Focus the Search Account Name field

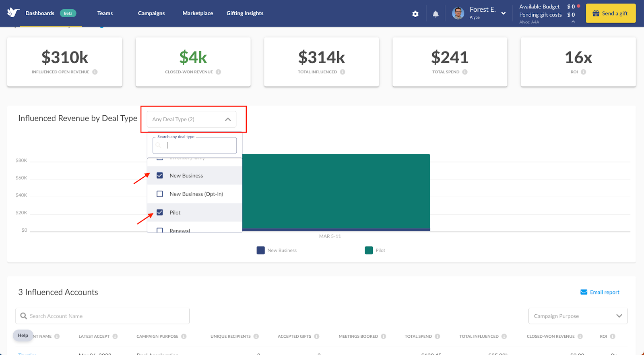pyautogui.click(x=102, y=316)
